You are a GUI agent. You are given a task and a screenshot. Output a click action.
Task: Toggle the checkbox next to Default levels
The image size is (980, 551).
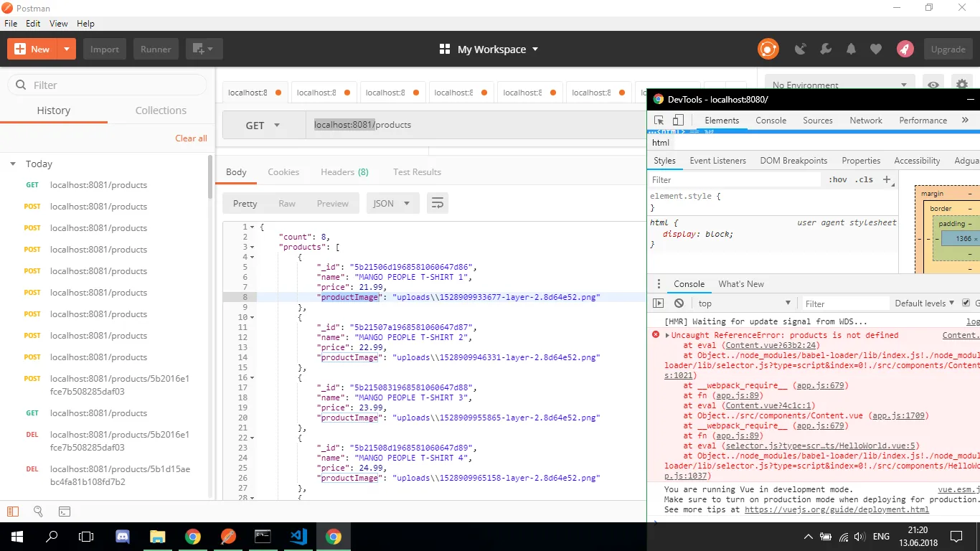[966, 303]
